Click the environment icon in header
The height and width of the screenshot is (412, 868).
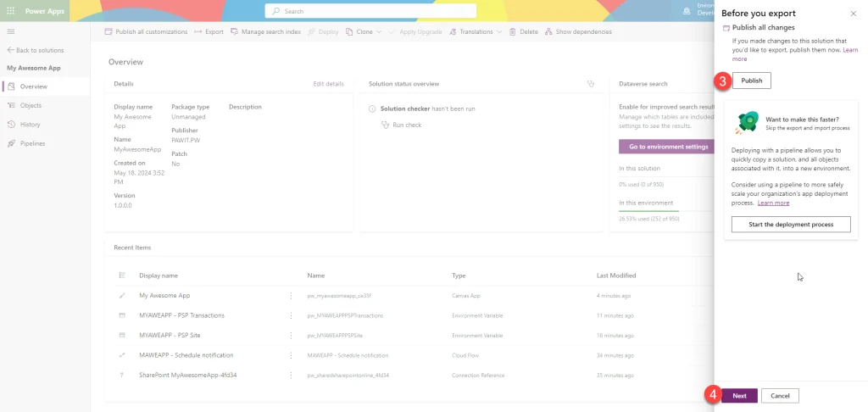(687, 11)
